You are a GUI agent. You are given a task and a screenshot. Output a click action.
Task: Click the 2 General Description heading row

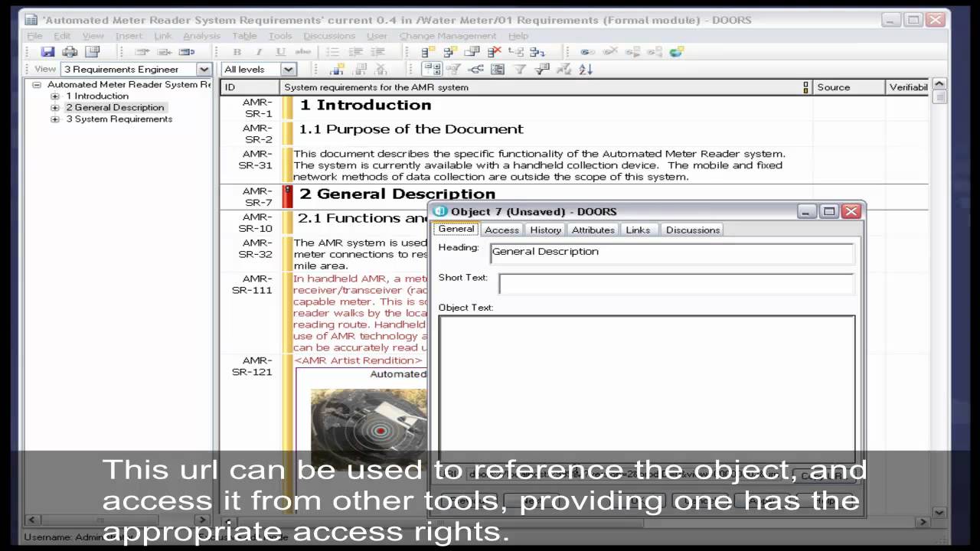click(x=397, y=194)
